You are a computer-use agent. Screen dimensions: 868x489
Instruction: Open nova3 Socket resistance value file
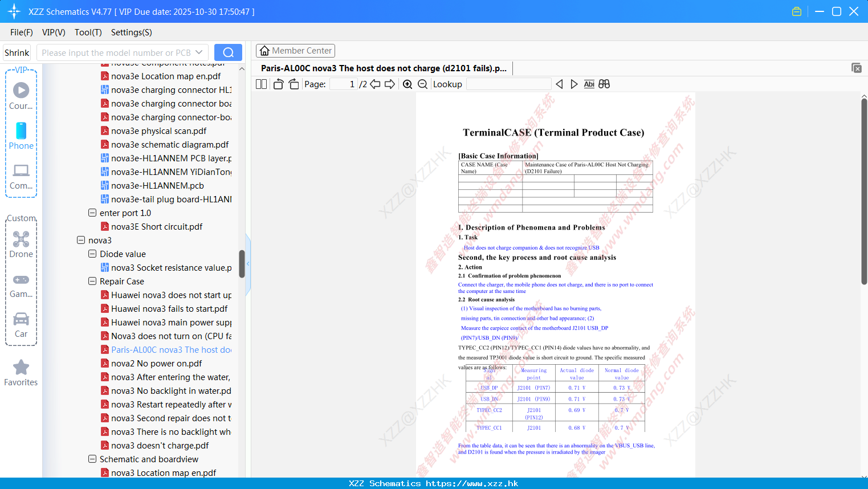[x=171, y=267]
